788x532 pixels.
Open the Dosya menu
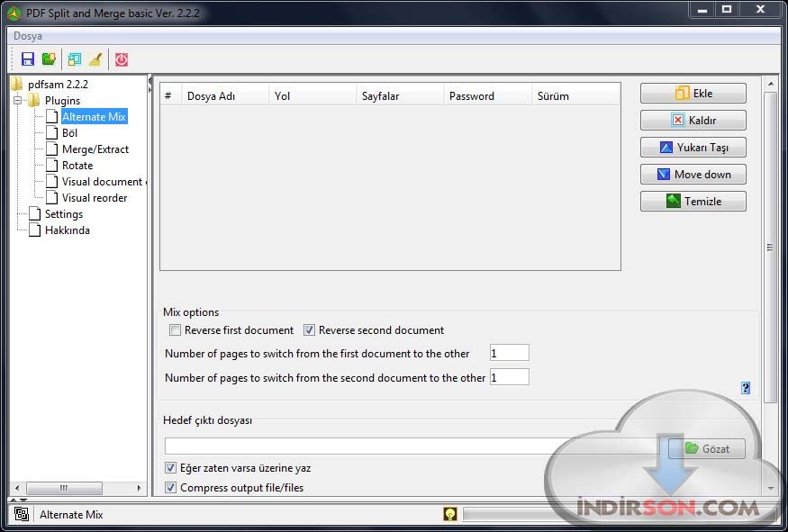point(28,36)
